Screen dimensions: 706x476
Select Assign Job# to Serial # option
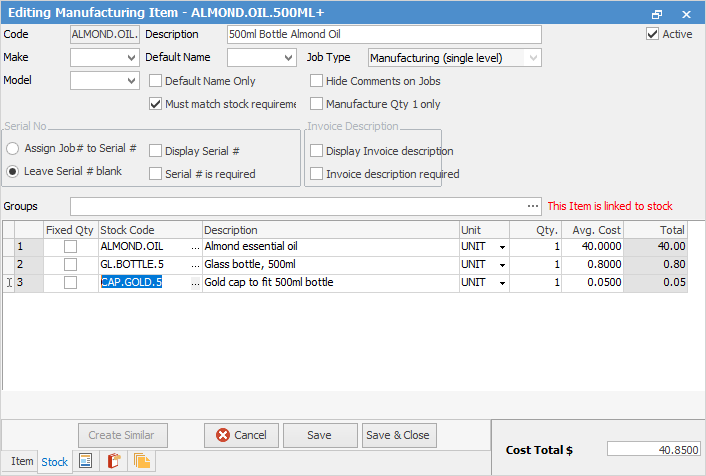pos(13,148)
